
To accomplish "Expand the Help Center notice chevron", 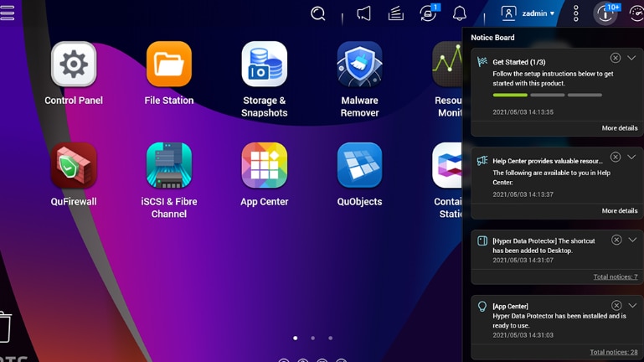I will pyautogui.click(x=631, y=158).
